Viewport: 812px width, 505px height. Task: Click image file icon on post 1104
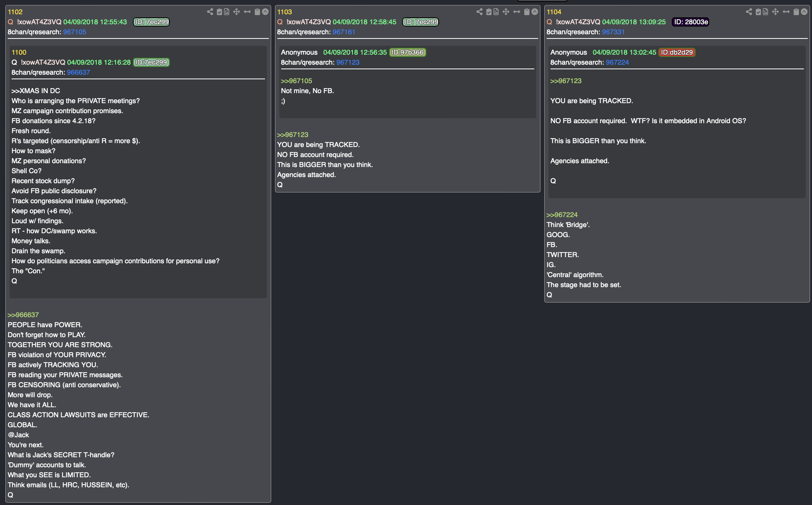pyautogui.click(x=765, y=12)
